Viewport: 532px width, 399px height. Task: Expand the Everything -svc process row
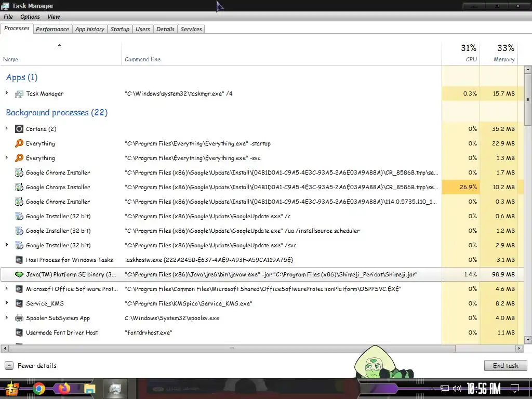pos(6,157)
